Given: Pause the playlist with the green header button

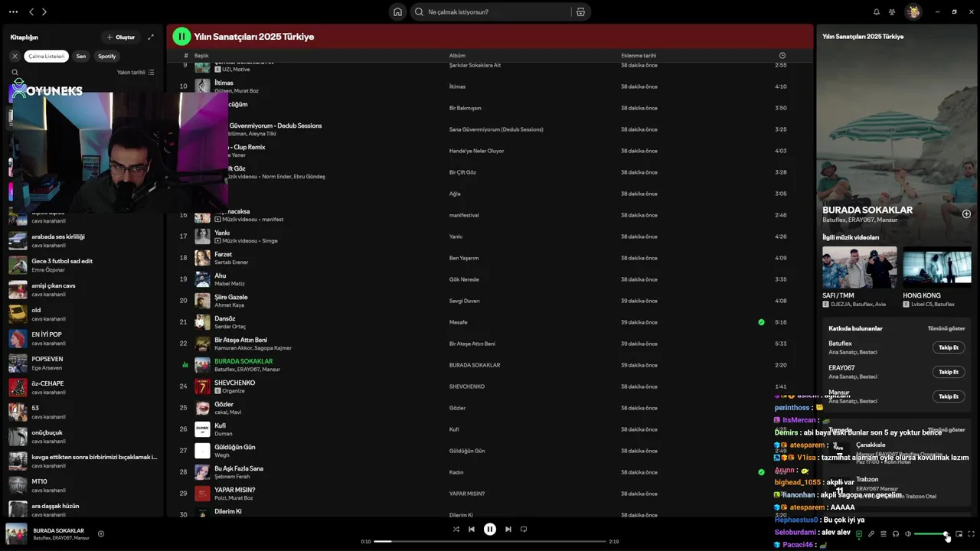Looking at the screenshot, I should click(x=181, y=36).
